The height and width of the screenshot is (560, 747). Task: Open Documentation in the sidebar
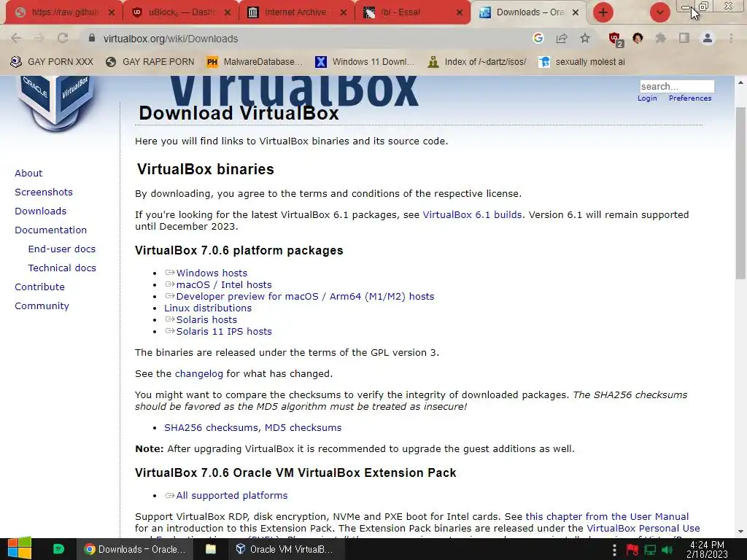point(51,230)
